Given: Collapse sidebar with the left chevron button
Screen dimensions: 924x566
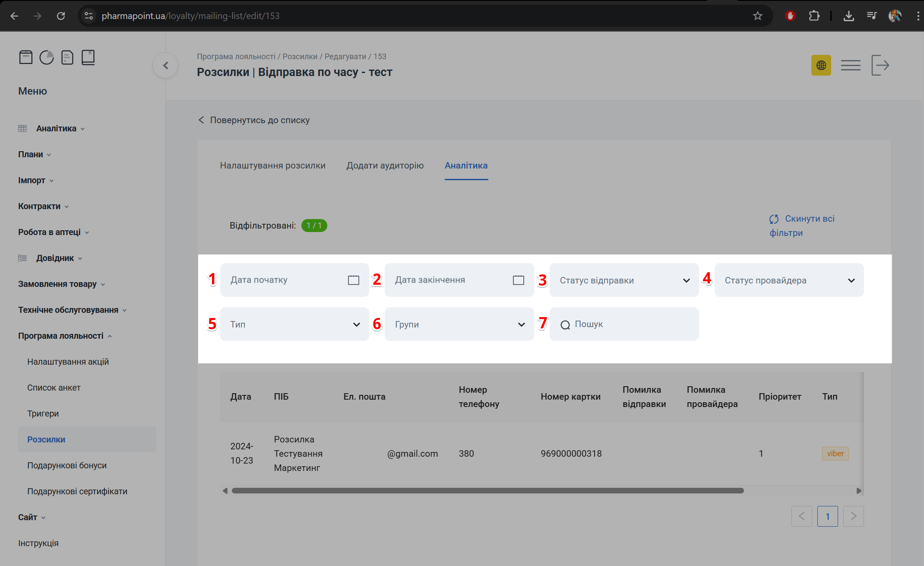Looking at the screenshot, I should [x=165, y=65].
